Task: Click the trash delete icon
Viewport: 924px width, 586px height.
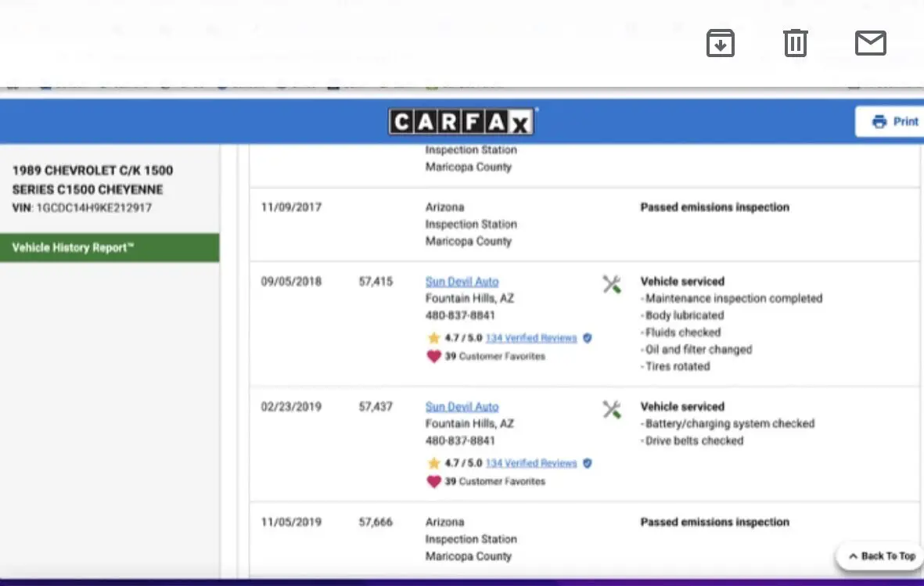Action: tap(795, 43)
